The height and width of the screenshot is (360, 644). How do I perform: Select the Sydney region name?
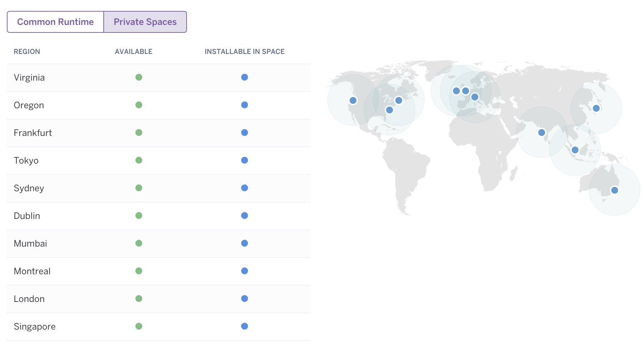coord(29,188)
